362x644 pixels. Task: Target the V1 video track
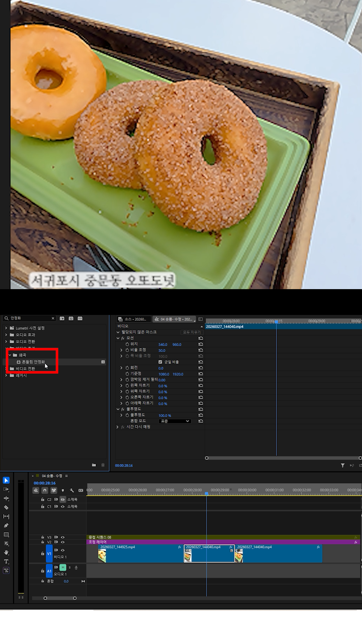(49, 553)
